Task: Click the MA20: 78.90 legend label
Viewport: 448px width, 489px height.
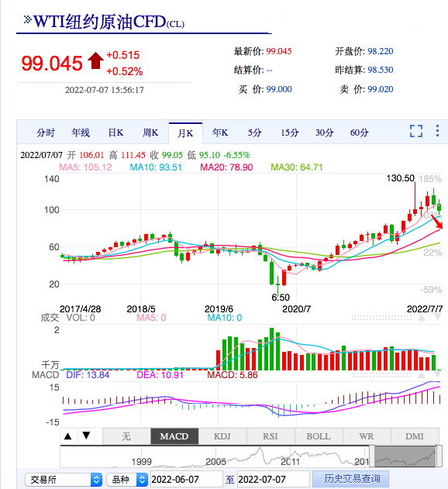Action: pyautogui.click(x=226, y=167)
